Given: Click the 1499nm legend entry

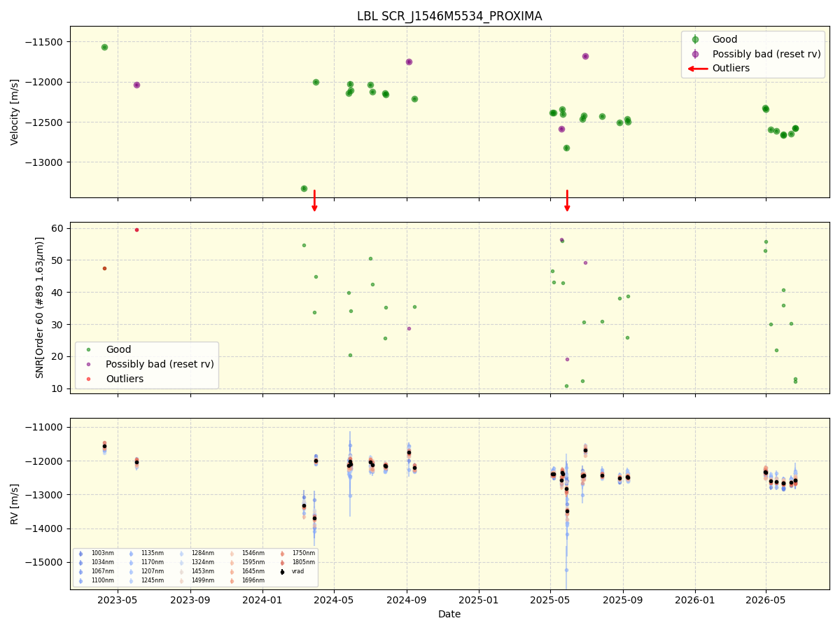Looking at the screenshot, I should click(203, 580).
